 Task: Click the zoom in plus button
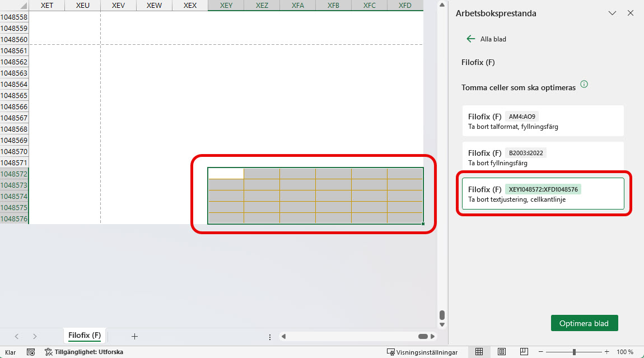(606, 352)
